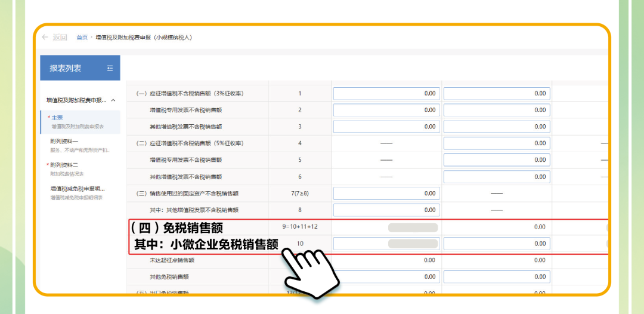Open 增值税减免税申报明细表 in the sidebar
Image resolution: width=644 pixels, height=314 pixels.
coord(78,189)
